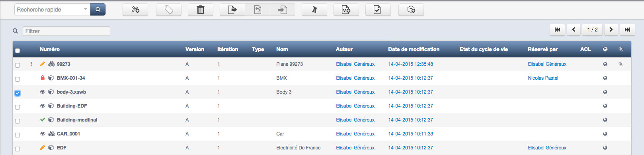Click the new part cube-plus button
This screenshot has width=644, height=155.
411,10
